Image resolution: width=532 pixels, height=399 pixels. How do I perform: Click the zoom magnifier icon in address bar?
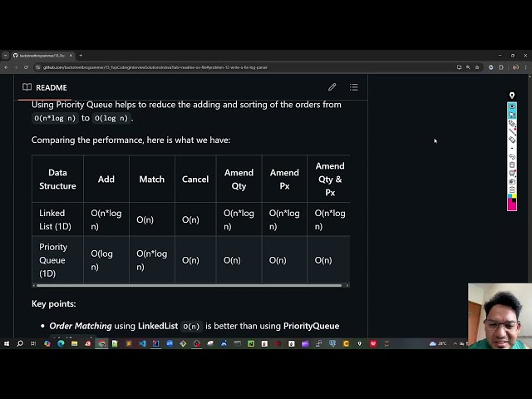pos(468,67)
